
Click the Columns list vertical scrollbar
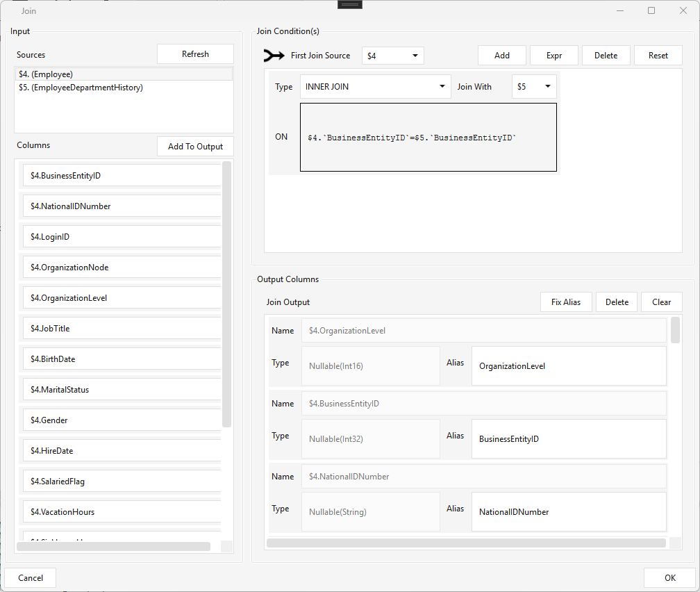pos(227,295)
